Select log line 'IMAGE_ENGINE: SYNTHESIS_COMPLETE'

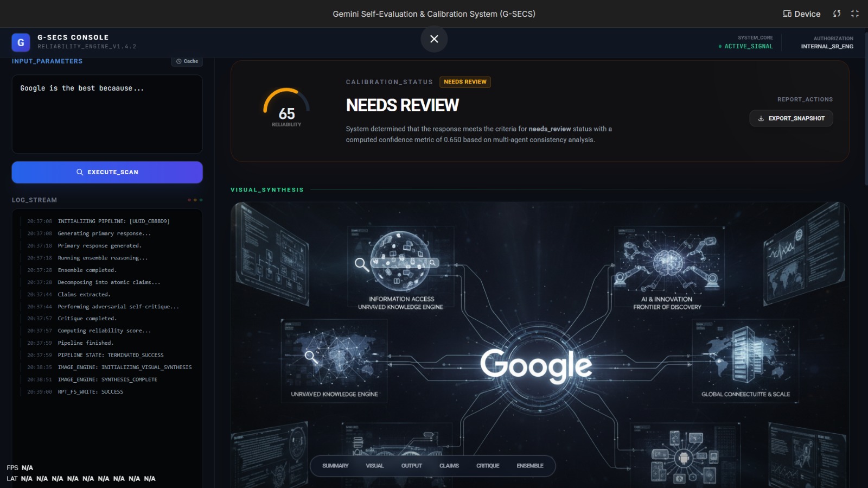pyautogui.click(x=107, y=379)
